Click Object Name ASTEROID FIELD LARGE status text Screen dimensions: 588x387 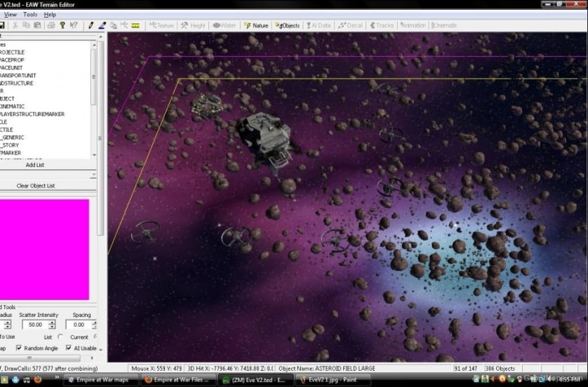(x=326, y=369)
